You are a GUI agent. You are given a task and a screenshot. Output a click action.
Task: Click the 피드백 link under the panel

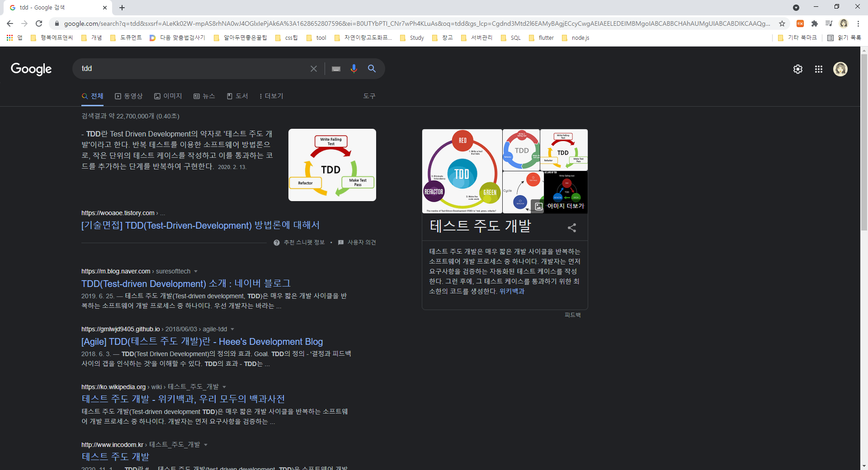tap(572, 315)
